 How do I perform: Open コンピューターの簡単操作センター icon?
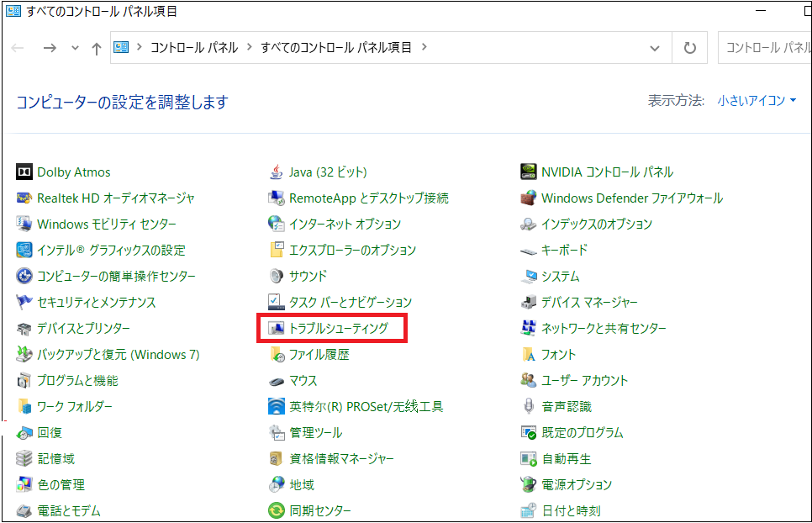[24, 276]
